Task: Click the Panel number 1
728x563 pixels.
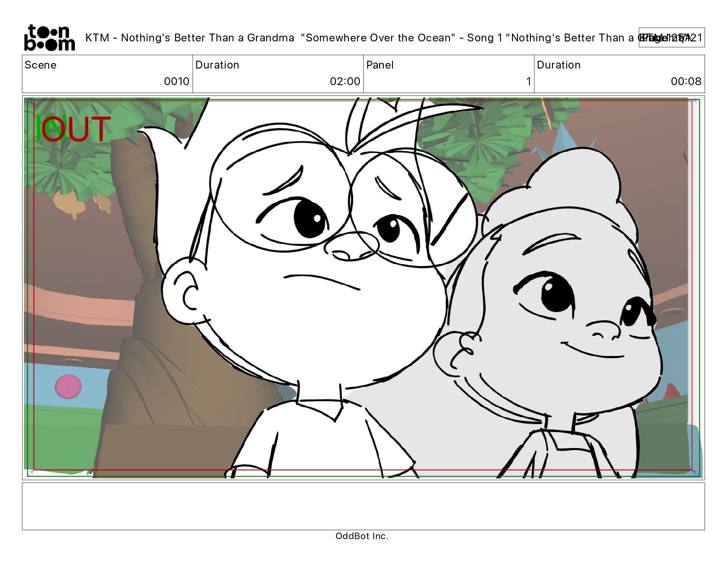Action: pos(529,81)
